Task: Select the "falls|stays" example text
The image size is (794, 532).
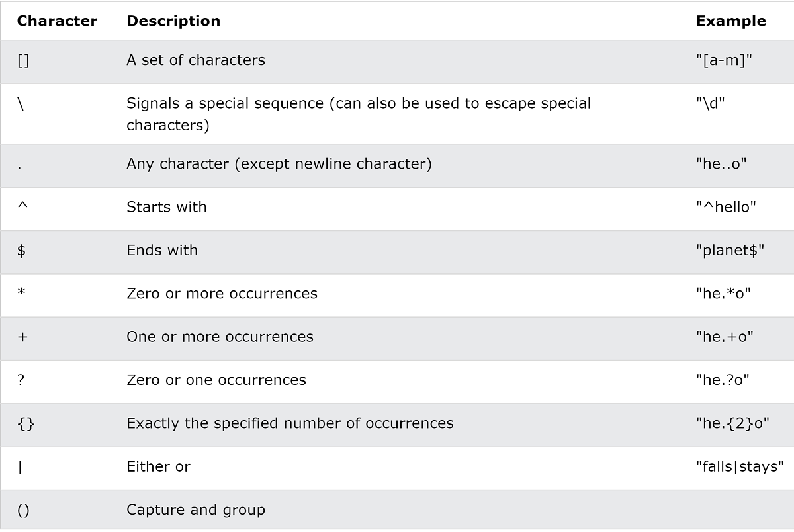Action: [740, 467]
